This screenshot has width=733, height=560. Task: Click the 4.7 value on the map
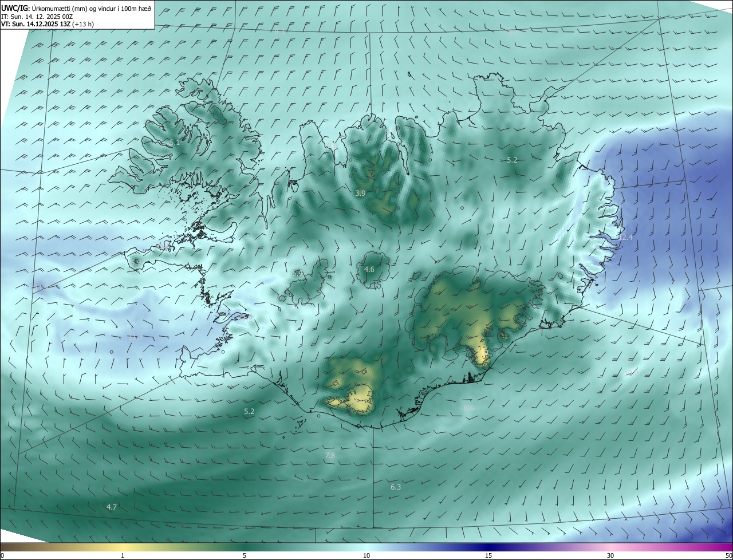pos(112,507)
